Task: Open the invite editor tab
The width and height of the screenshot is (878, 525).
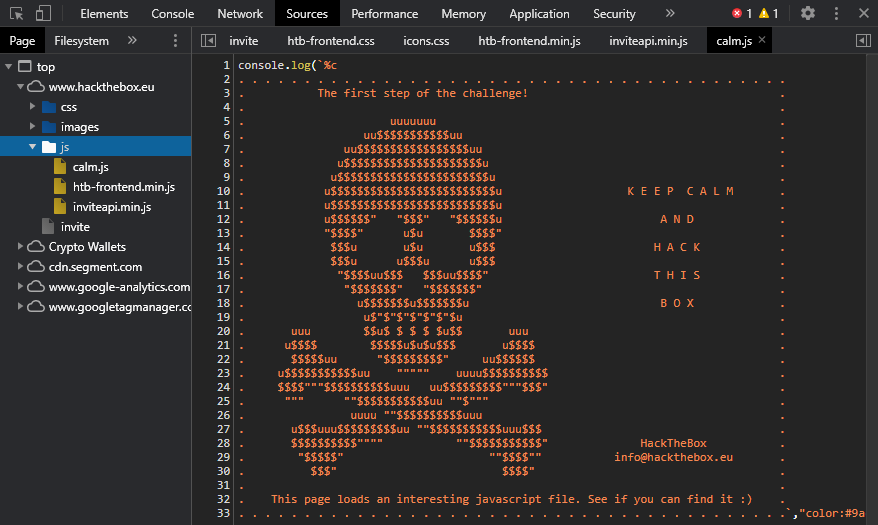Action: coord(244,41)
